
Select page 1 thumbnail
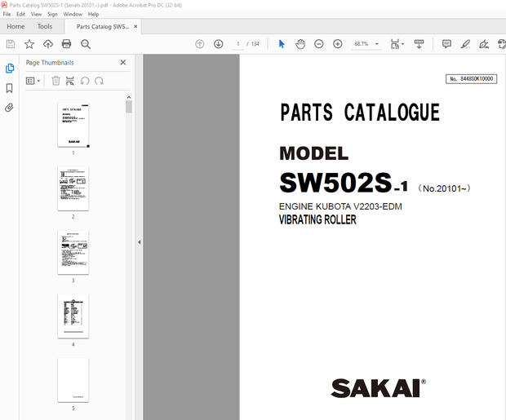click(73, 125)
